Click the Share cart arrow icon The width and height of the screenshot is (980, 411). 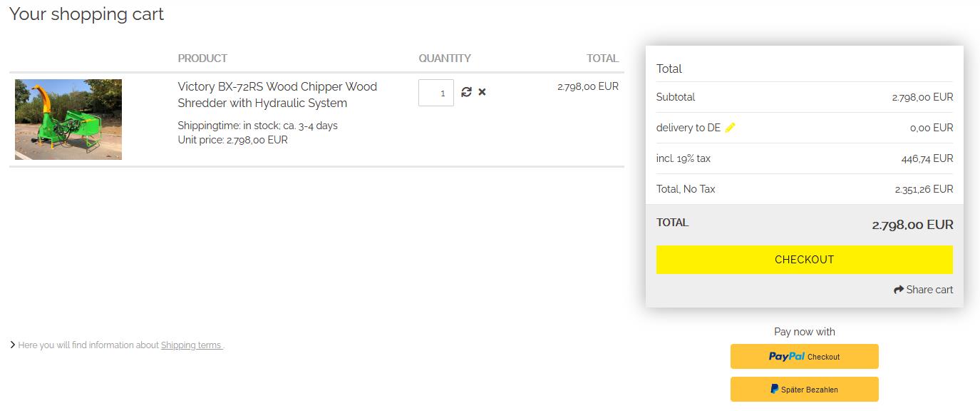[899, 290]
